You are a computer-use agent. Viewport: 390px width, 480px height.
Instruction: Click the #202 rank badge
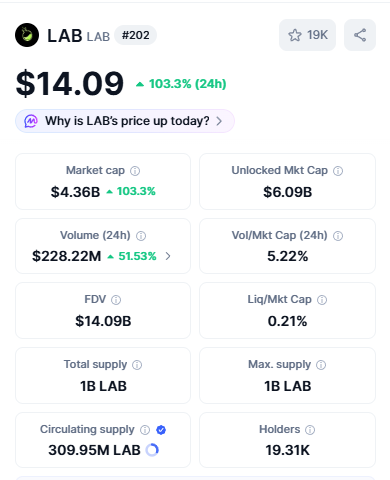135,35
